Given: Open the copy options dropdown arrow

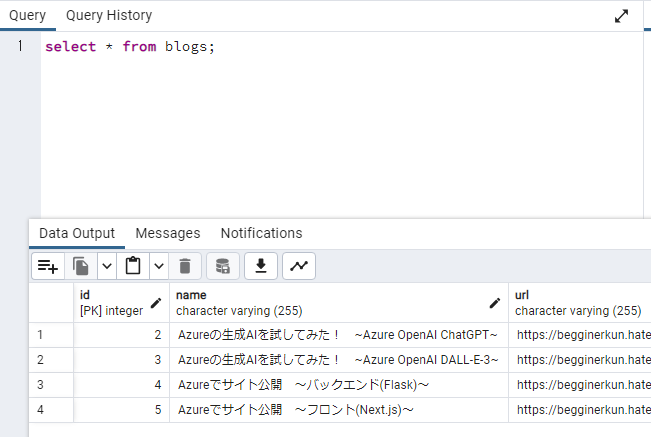Looking at the screenshot, I should click(x=105, y=266).
